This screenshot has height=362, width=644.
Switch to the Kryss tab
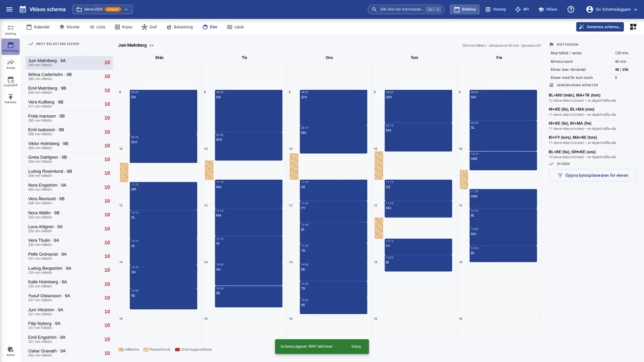pyautogui.click(x=123, y=27)
